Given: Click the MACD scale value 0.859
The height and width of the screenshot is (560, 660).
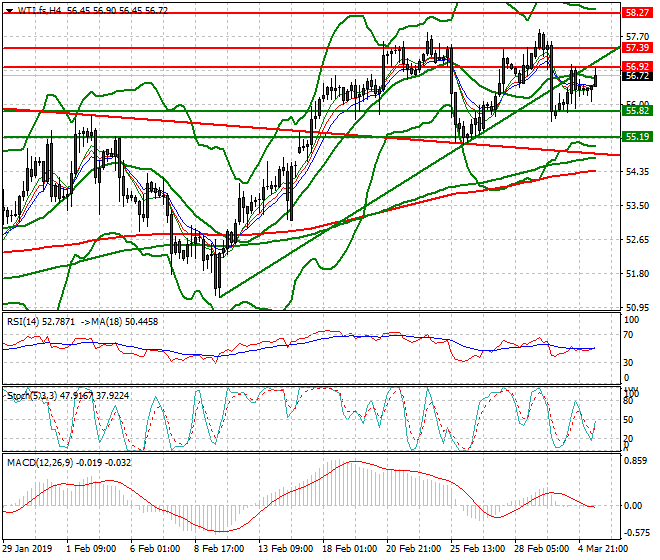Looking at the screenshot, I should point(635,461).
